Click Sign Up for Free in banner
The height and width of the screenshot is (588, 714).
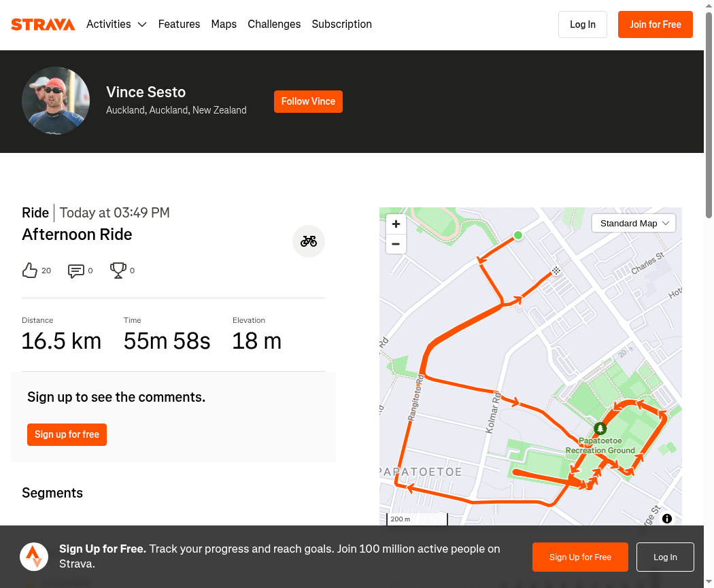pyautogui.click(x=580, y=557)
